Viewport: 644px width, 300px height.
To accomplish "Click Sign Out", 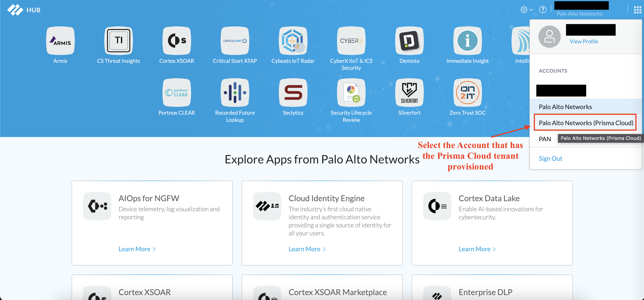I will click(550, 158).
